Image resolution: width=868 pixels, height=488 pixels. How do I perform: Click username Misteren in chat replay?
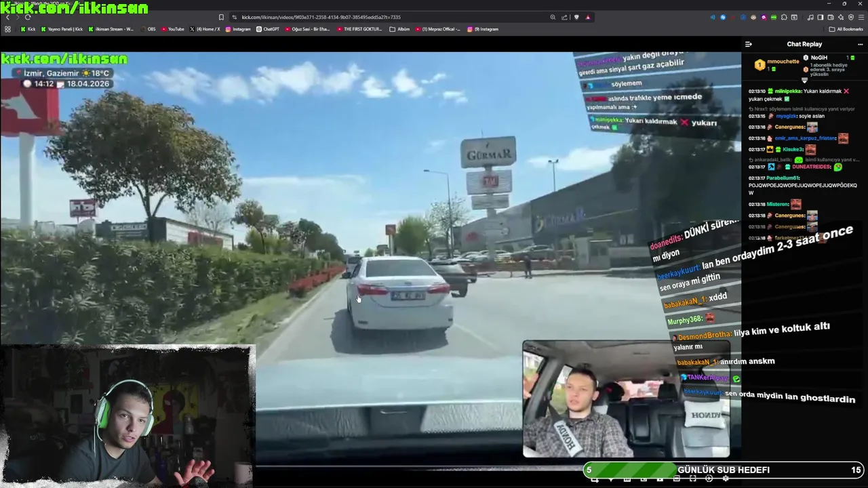[x=777, y=204]
